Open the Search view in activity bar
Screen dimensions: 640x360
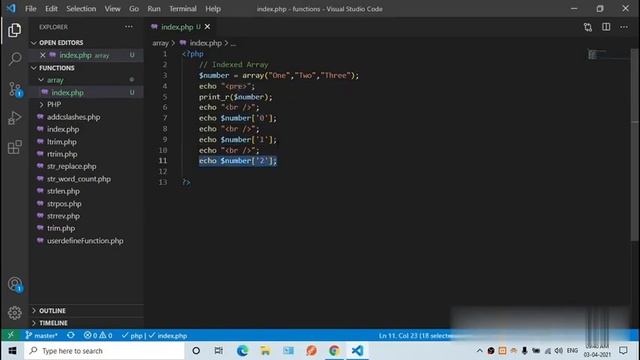pos(15,59)
